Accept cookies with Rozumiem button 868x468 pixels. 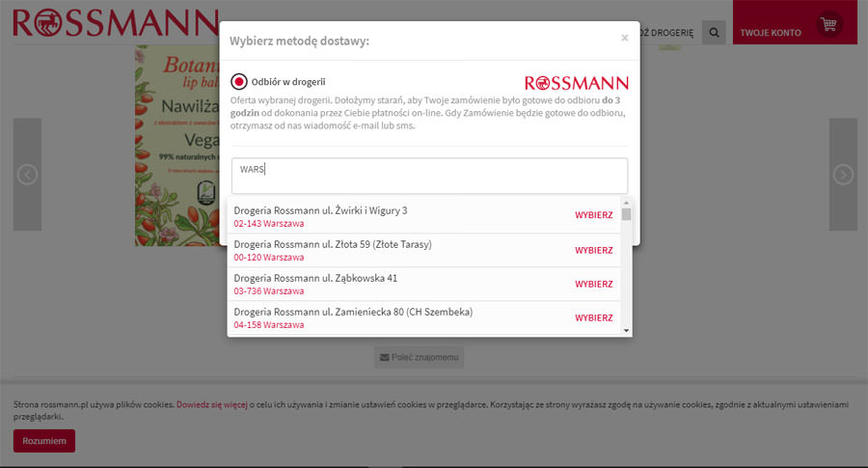pos(44,441)
